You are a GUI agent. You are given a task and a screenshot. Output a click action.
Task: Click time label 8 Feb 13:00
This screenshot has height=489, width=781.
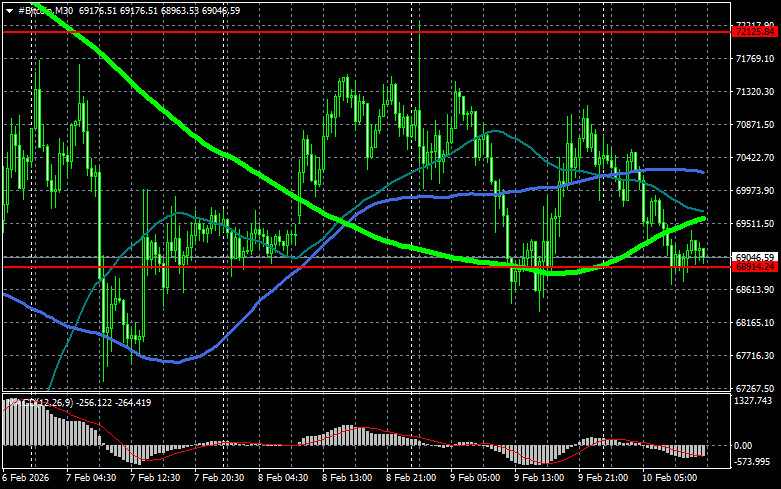point(347,478)
